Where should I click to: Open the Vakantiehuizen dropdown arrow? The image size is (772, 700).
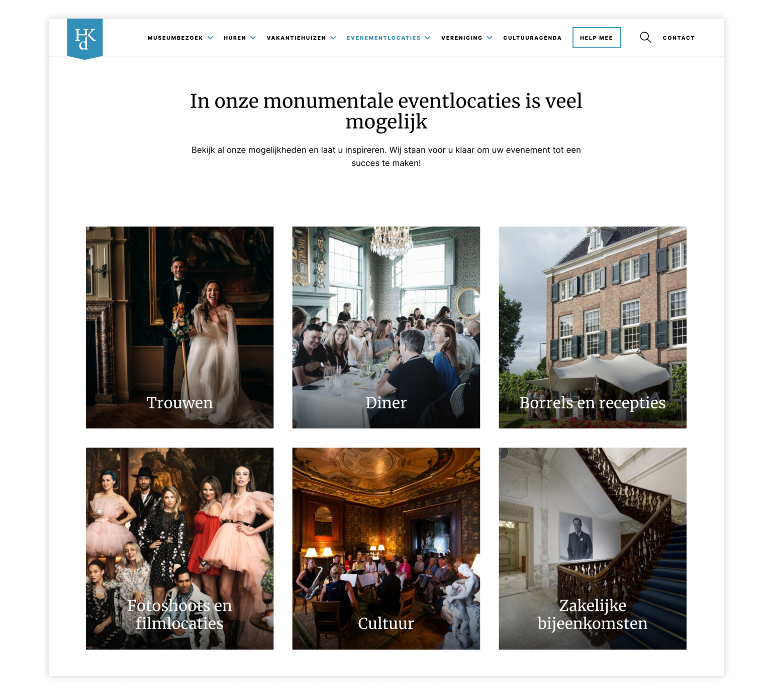pos(333,38)
